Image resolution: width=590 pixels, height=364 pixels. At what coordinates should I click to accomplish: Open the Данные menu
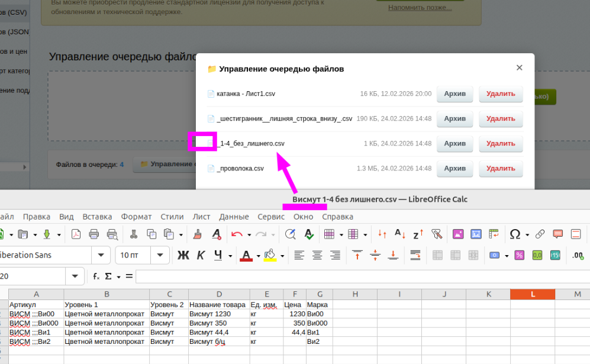tap(234, 217)
